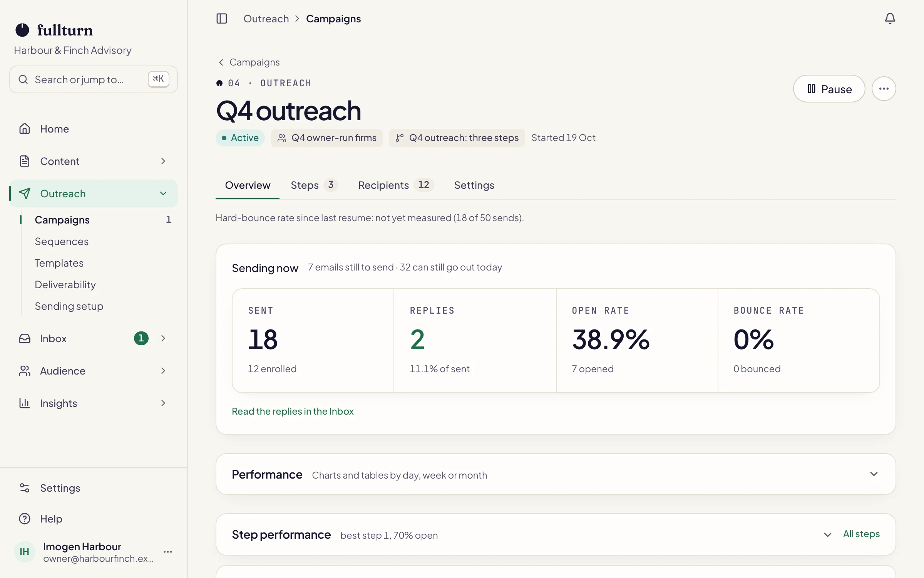Viewport: 924px width, 578px height.
Task: Expand the Audience section chevron
Action: click(x=163, y=371)
